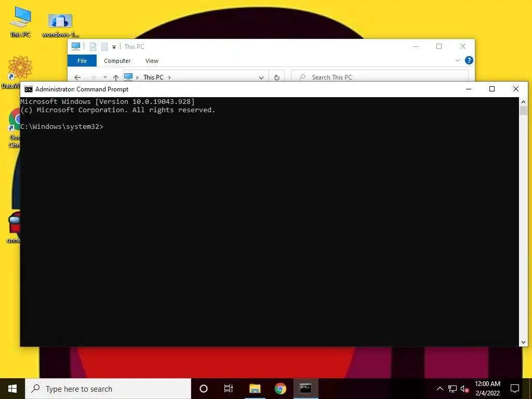Screen dimensions: 532x399
Task: Click New Folder quick access icon in Explorer
Action: click(104, 46)
